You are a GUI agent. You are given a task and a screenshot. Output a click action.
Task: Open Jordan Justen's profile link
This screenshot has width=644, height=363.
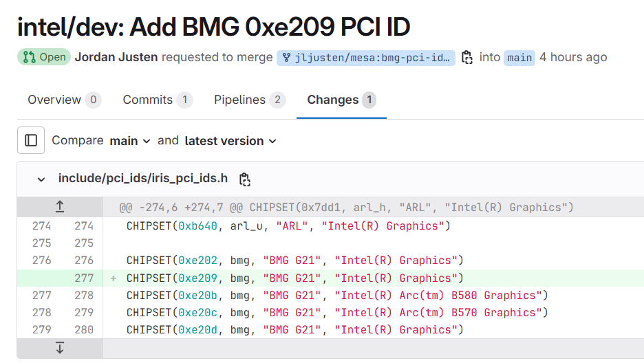click(x=116, y=57)
